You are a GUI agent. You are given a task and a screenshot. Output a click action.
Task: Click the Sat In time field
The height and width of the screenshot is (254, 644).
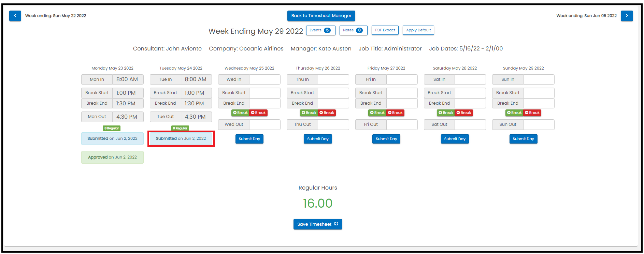click(x=470, y=79)
